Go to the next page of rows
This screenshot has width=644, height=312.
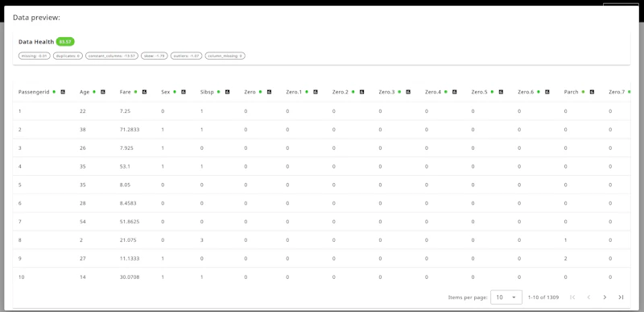point(605,297)
